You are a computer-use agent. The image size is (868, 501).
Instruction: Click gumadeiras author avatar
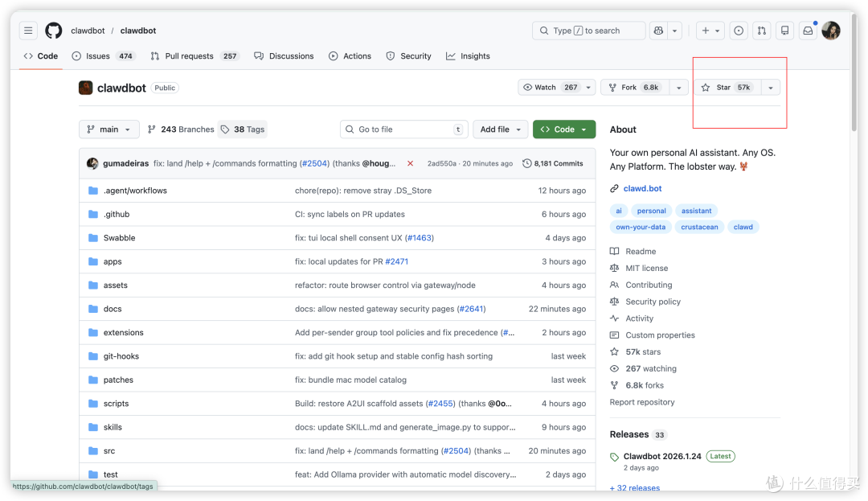92,163
